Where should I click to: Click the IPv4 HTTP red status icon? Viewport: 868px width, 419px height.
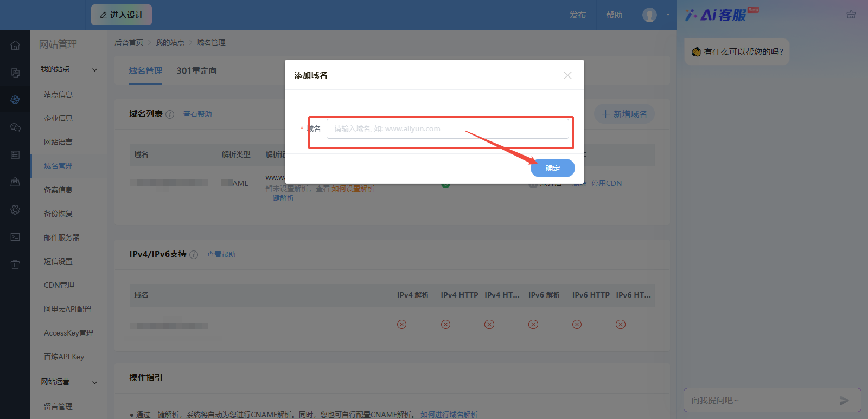click(445, 324)
